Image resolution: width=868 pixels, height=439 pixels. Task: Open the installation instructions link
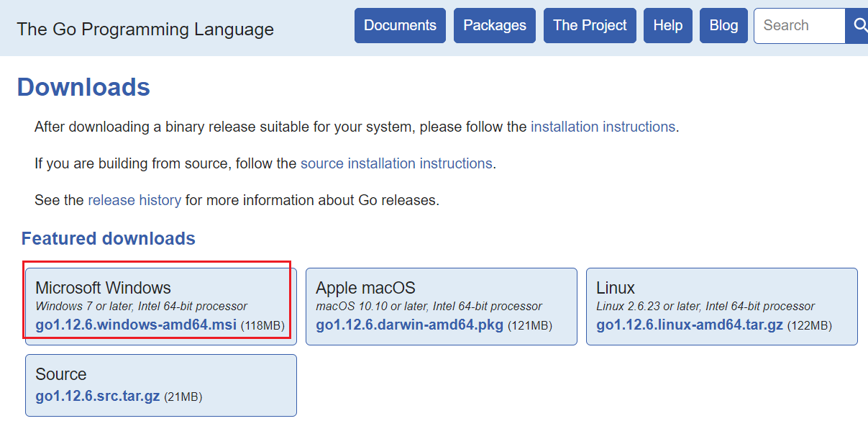click(x=603, y=127)
